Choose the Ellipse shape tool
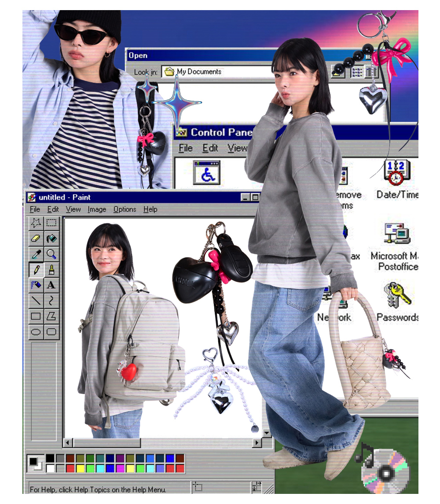 point(36,332)
